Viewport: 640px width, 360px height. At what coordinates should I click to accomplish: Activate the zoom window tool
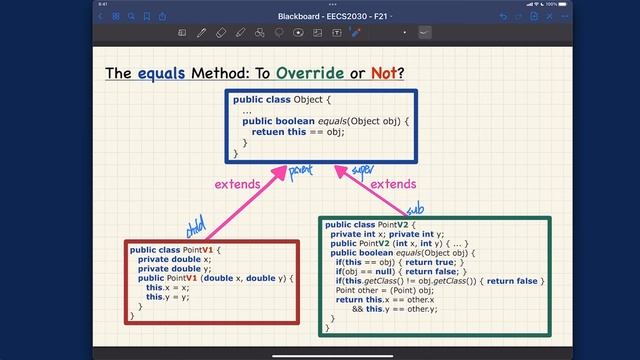click(182, 33)
